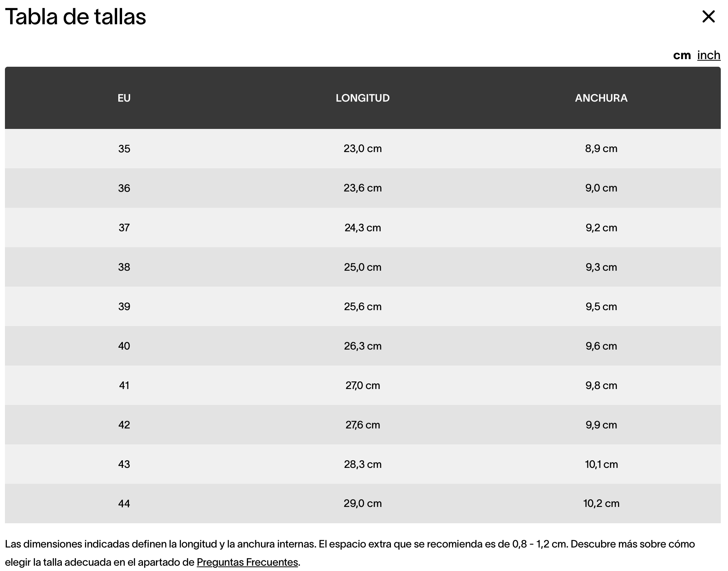Click the EU size 36 cell
Screen dimensions: 728x571
[x=124, y=188]
